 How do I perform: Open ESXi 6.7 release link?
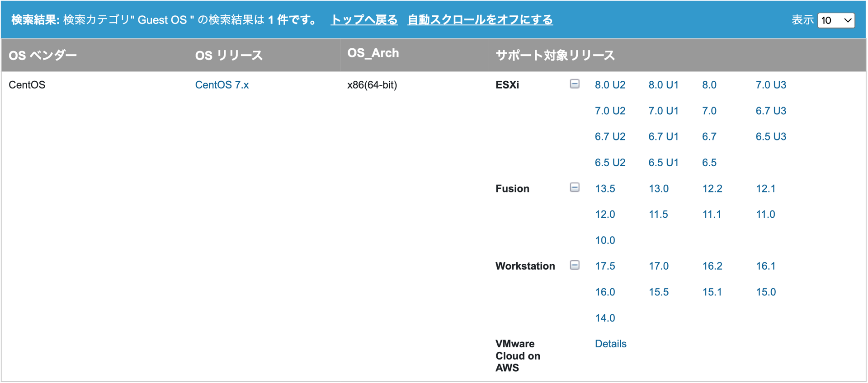709,136
